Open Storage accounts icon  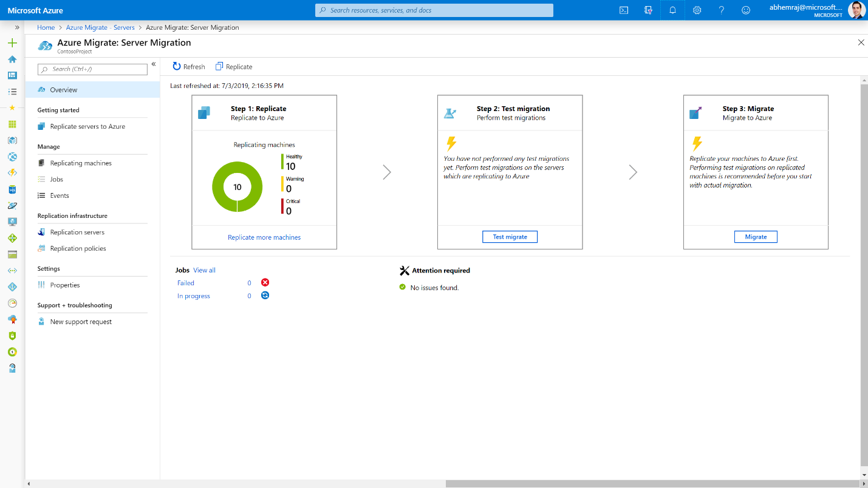[12, 254]
